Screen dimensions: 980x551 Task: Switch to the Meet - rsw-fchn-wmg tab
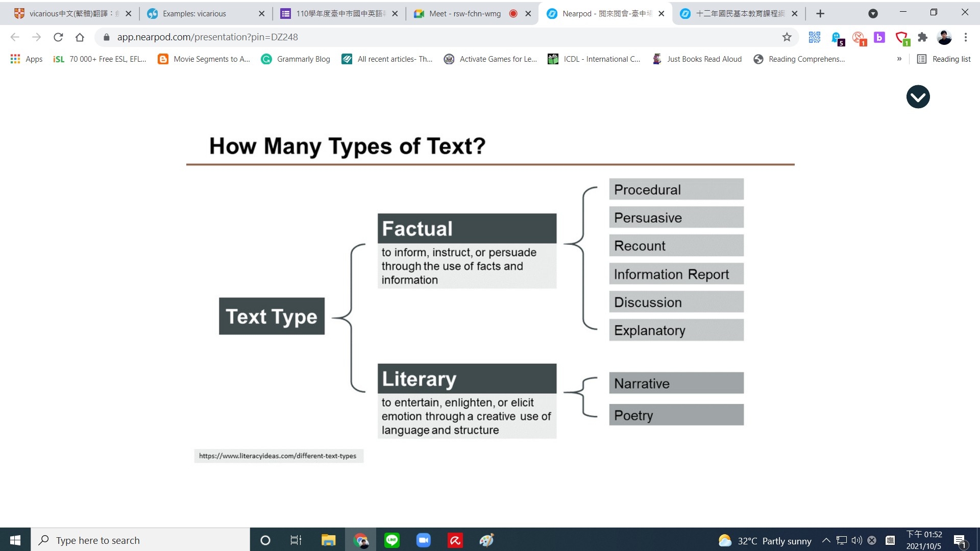(x=464, y=14)
